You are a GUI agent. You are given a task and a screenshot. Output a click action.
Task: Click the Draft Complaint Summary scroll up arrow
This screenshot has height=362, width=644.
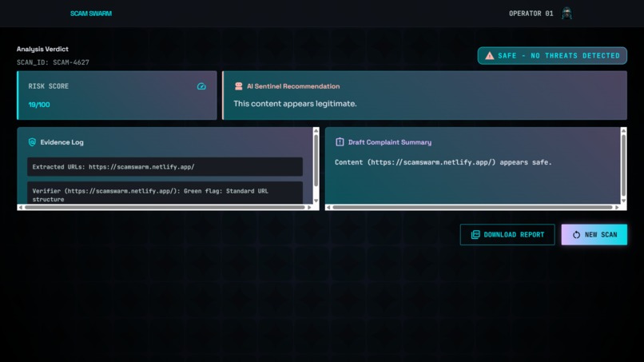coord(623,131)
